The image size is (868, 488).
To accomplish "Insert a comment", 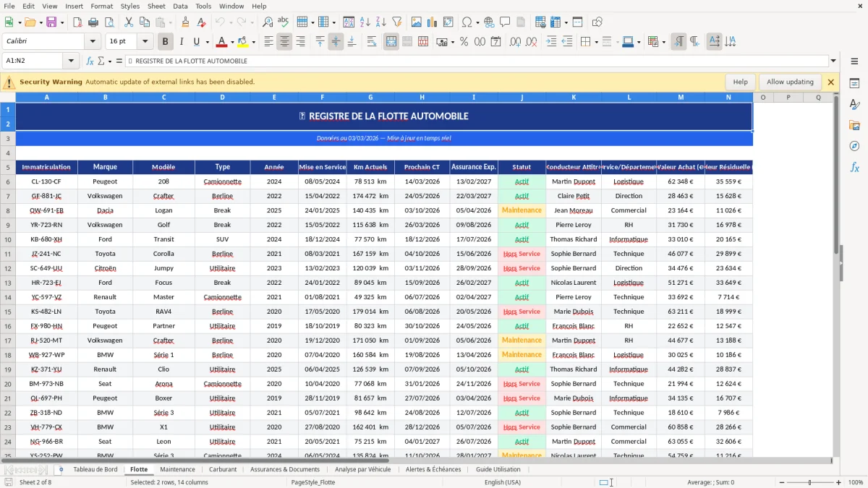I will (x=505, y=22).
